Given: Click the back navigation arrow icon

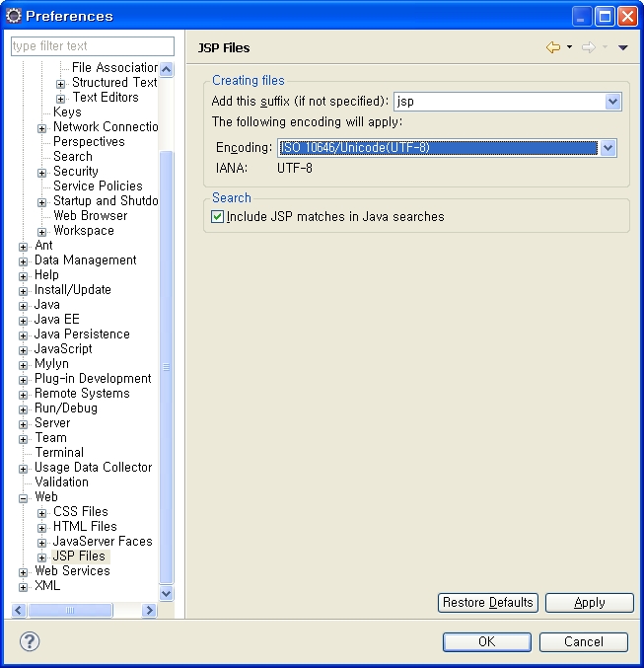Looking at the screenshot, I should pos(553,47).
